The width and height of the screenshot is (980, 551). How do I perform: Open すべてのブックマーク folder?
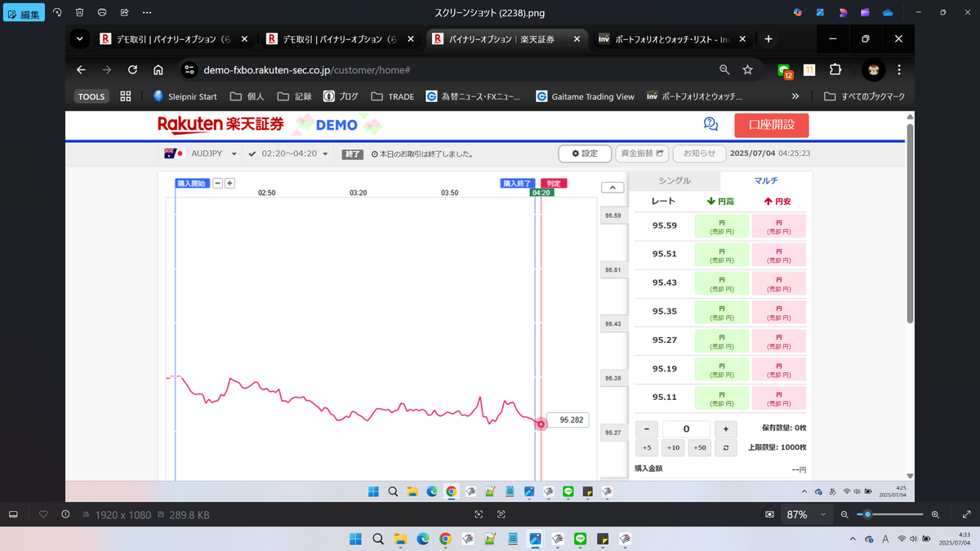(x=864, y=96)
